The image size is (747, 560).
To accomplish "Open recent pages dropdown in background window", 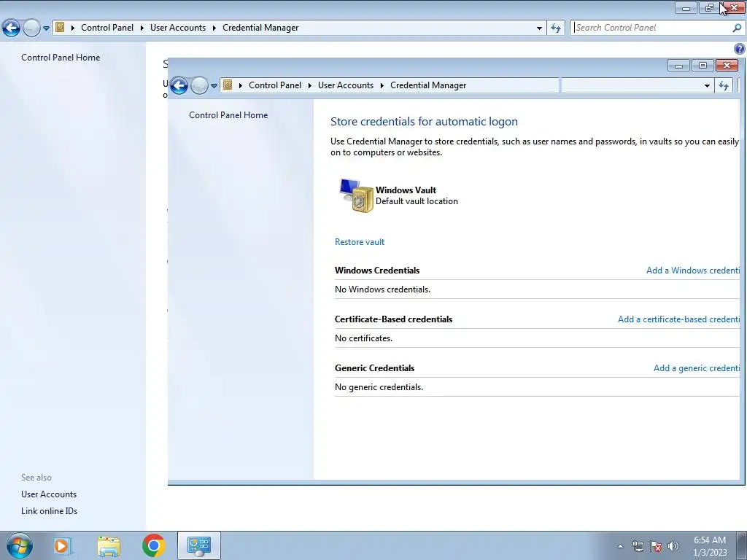I will [x=46, y=28].
